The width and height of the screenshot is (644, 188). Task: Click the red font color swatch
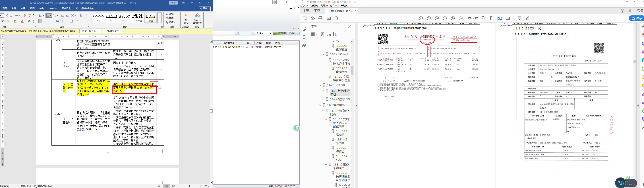[x=22, y=21]
